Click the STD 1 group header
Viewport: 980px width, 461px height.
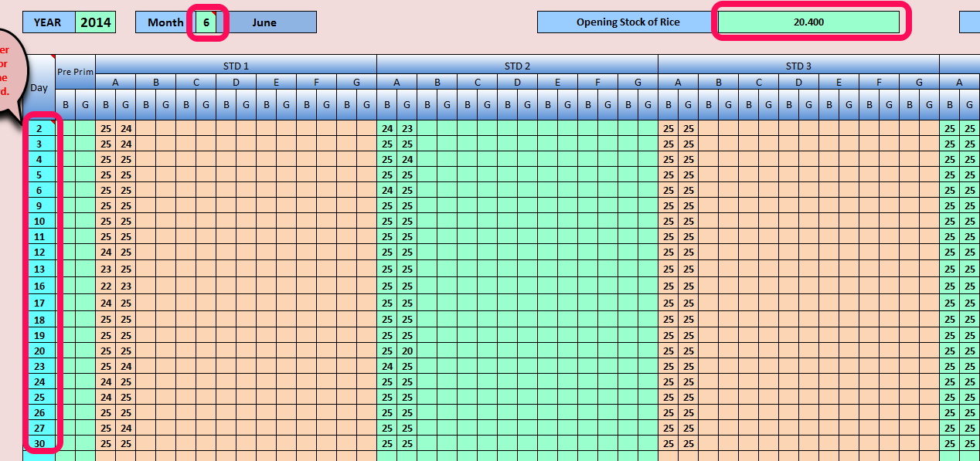click(x=236, y=66)
